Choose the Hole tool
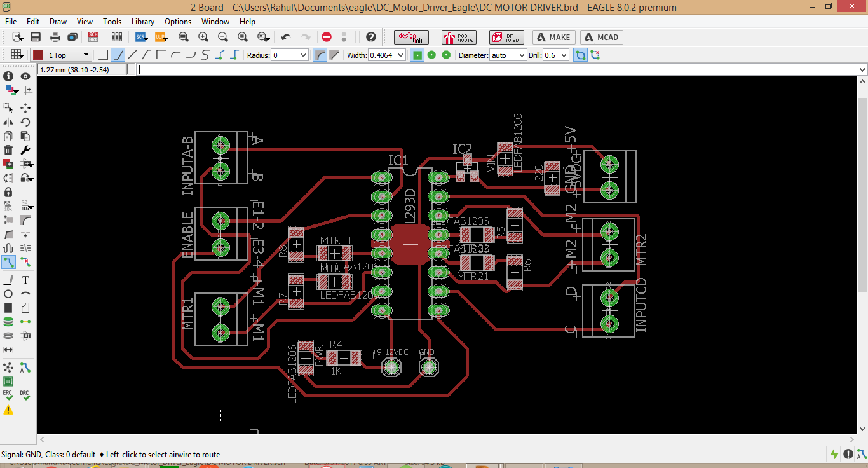The height and width of the screenshot is (468, 868). click(x=8, y=336)
